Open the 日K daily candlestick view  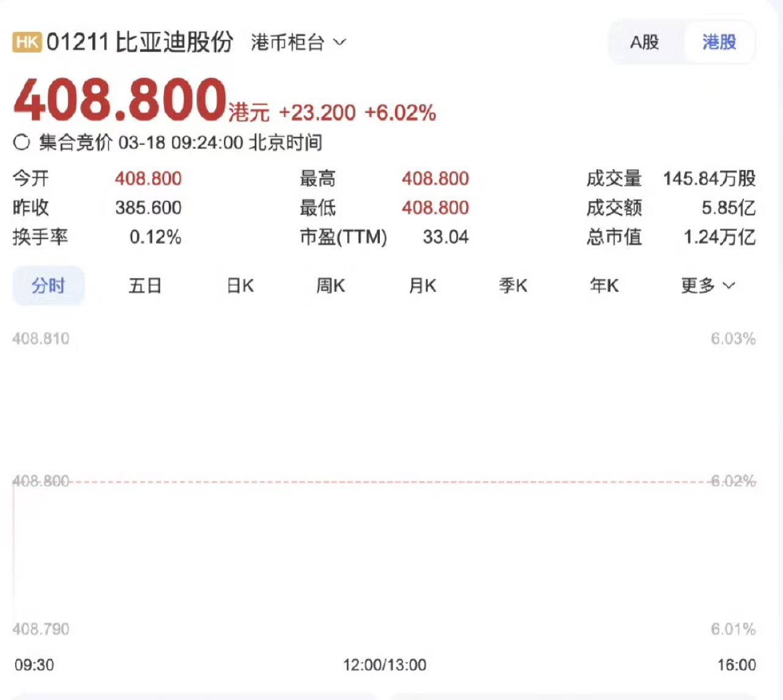[238, 285]
